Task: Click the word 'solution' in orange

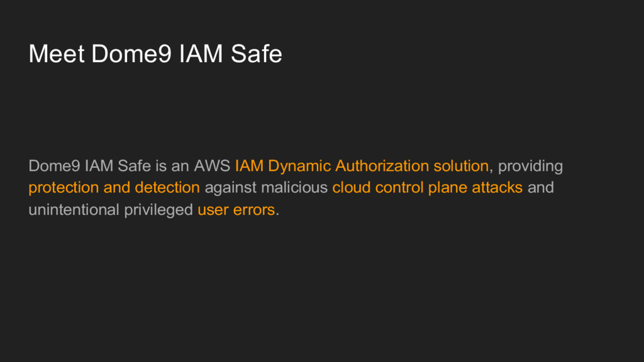Action: (461, 166)
